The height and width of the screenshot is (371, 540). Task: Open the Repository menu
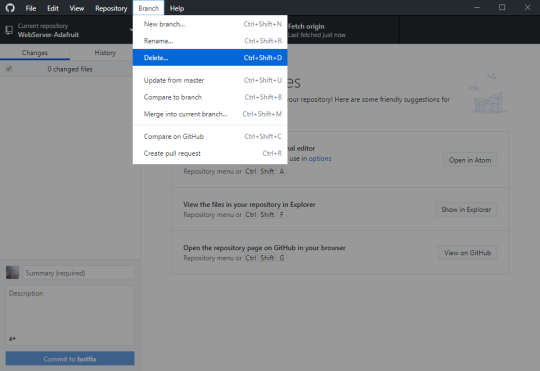tap(111, 8)
